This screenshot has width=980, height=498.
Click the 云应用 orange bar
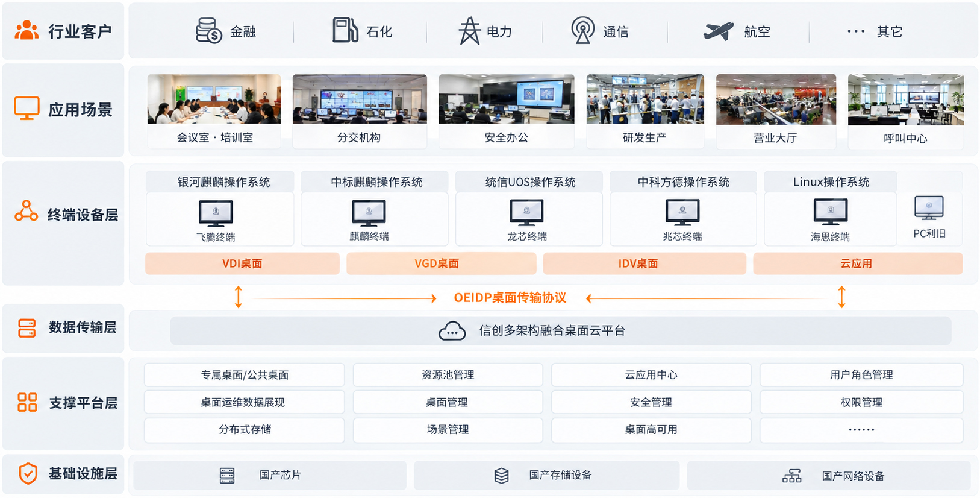point(858,263)
